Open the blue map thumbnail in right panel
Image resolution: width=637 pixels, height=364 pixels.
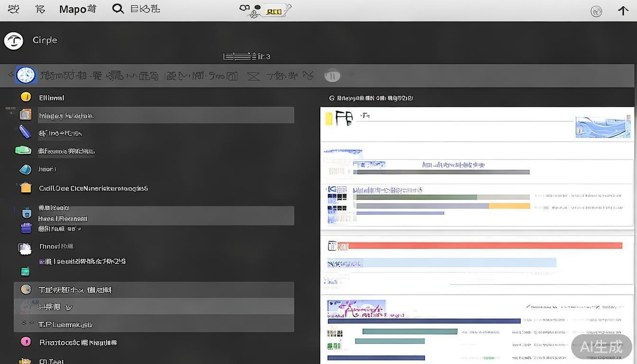(x=603, y=127)
